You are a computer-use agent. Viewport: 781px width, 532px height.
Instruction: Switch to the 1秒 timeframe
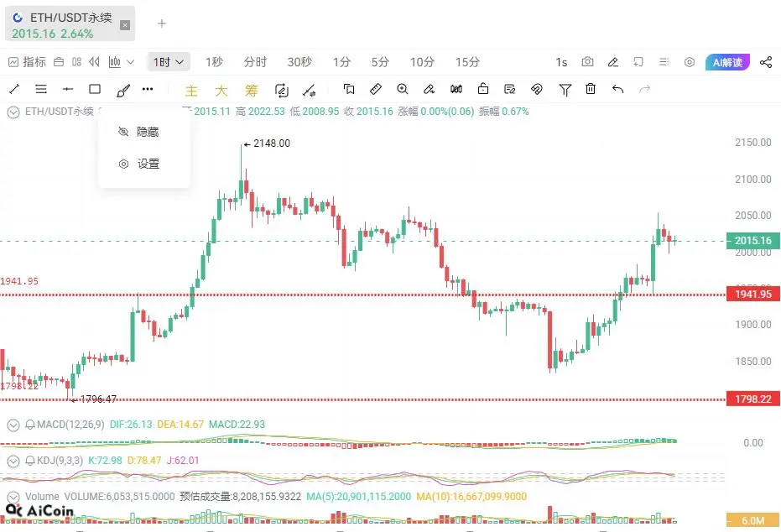pos(214,62)
